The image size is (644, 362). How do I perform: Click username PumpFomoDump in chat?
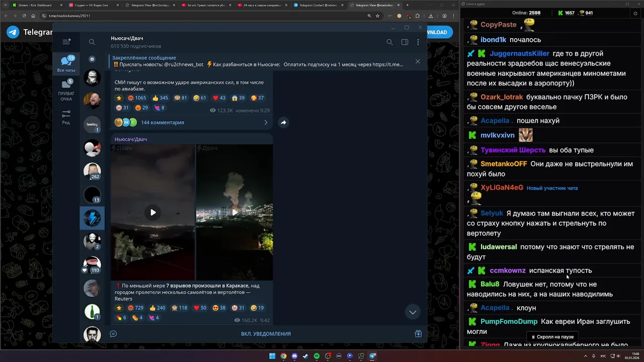pyautogui.click(x=509, y=322)
